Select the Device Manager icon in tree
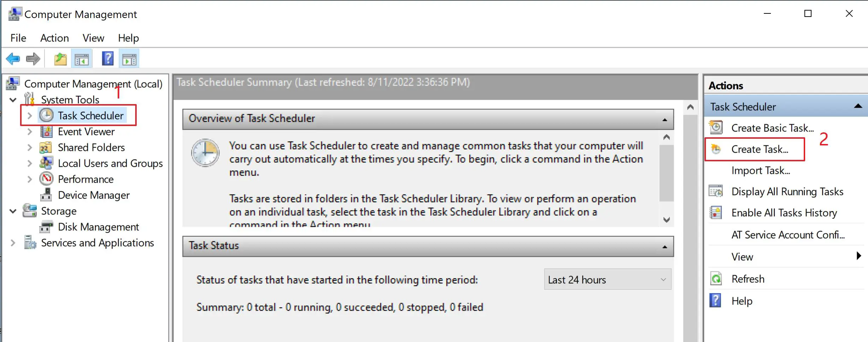This screenshot has height=342, width=868. pos(46,195)
